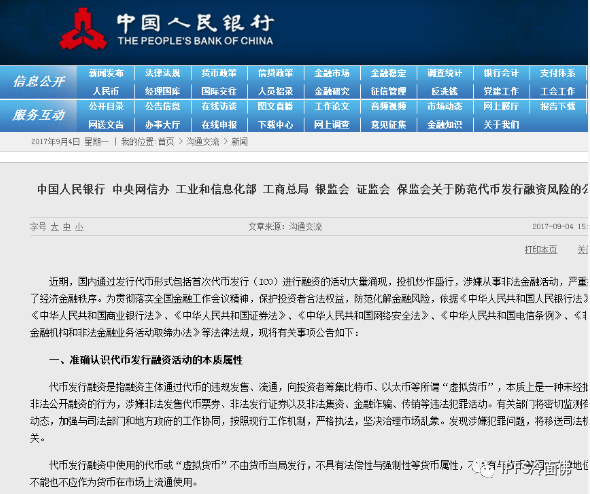Click the 服务互动 category banner
The height and width of the screenshot is (494, 590).
39,115
